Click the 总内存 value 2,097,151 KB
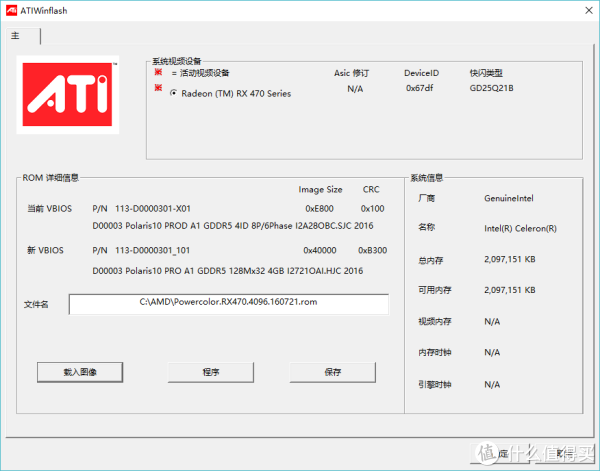 tap(510, 259)
